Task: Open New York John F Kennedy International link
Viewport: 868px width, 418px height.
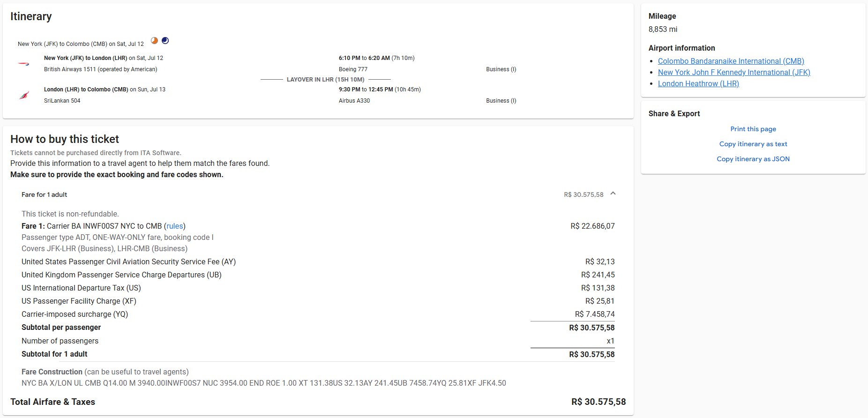Action: [x=733, y=72]
